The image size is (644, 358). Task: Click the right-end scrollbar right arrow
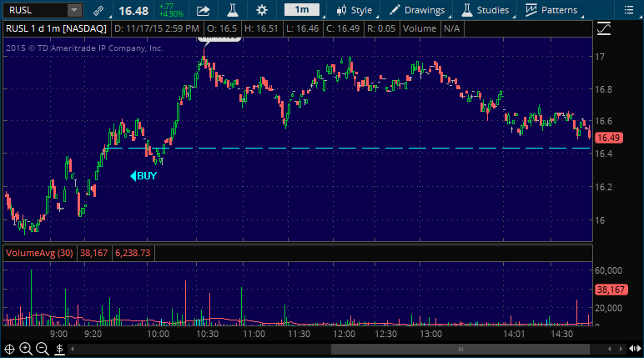621,349
